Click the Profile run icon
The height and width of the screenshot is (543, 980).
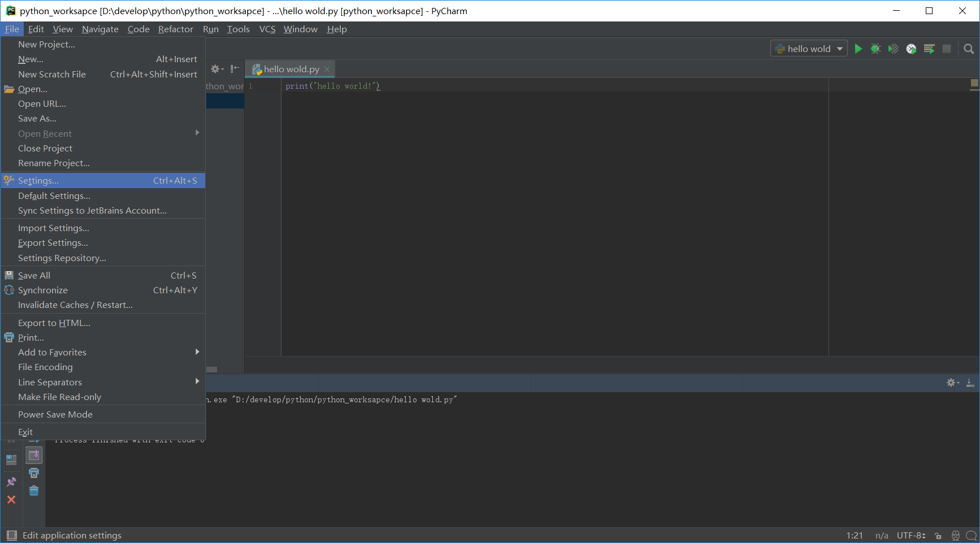(x=911, y=49)
